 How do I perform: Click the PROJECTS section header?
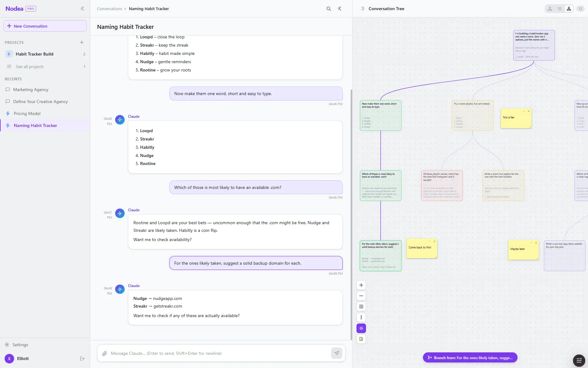[14, 42]
